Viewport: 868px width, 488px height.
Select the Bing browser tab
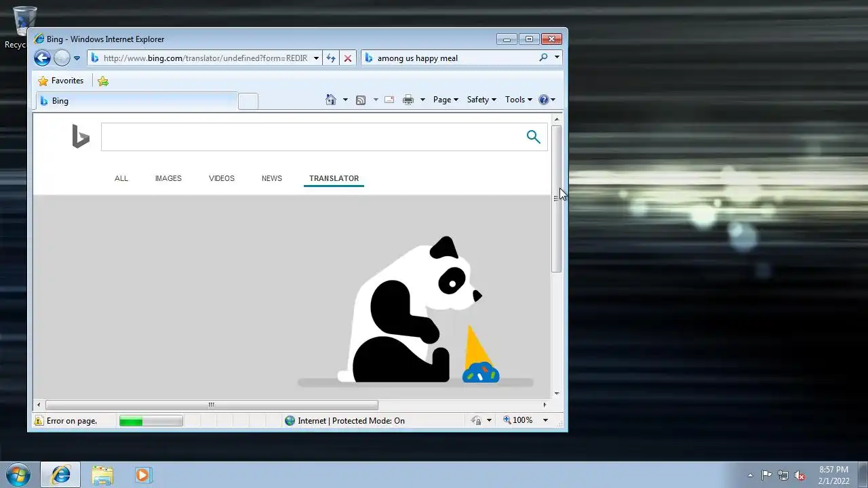click(136, 101)
